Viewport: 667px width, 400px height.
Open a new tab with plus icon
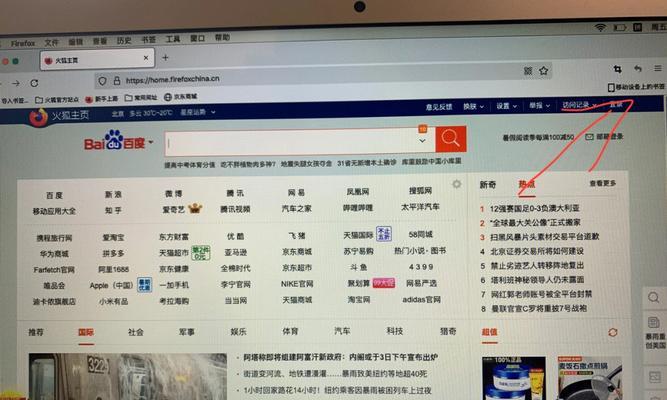[x=165, y=57]
